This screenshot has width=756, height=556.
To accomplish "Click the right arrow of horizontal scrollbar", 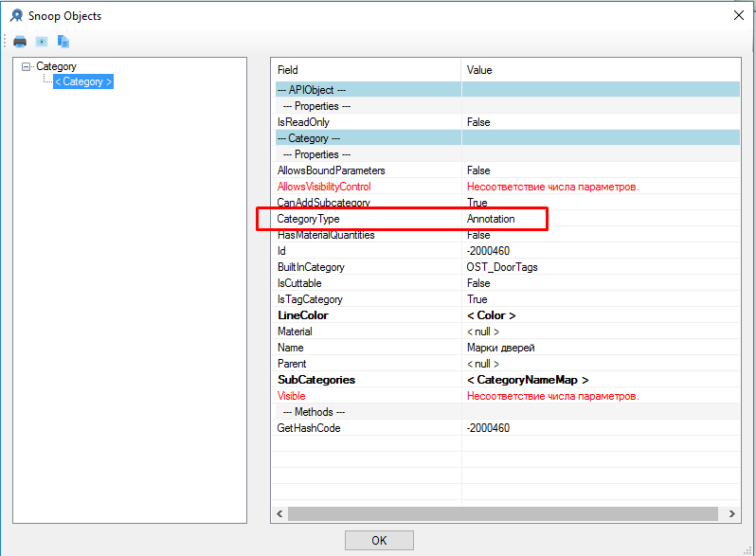I will pyautogui.click(x=732, y=513).
